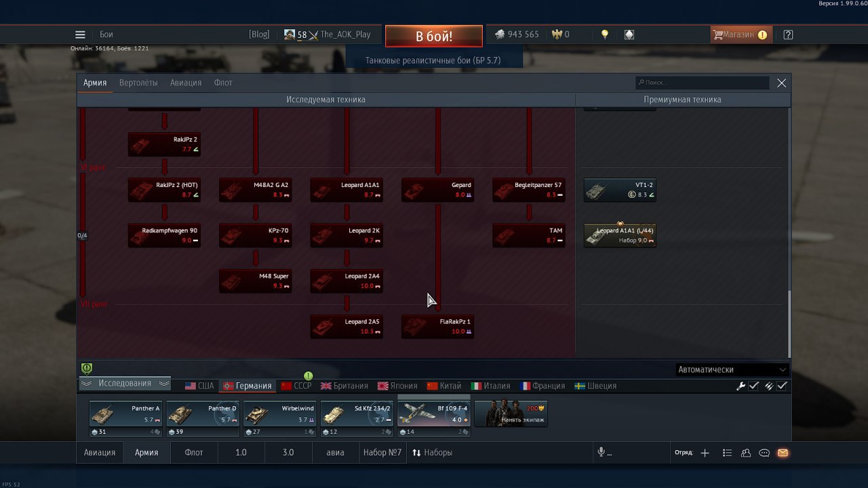Select the Британия nation tab
Screen dimensions: 868x488
pos(344,386)
